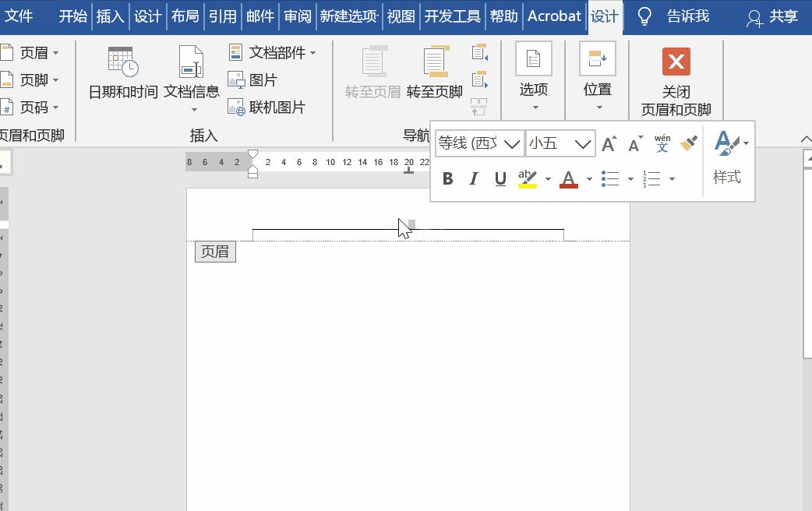The image size is (812, 511).
Task: Toggle underline formatting
Action: (x=499, y=178)
